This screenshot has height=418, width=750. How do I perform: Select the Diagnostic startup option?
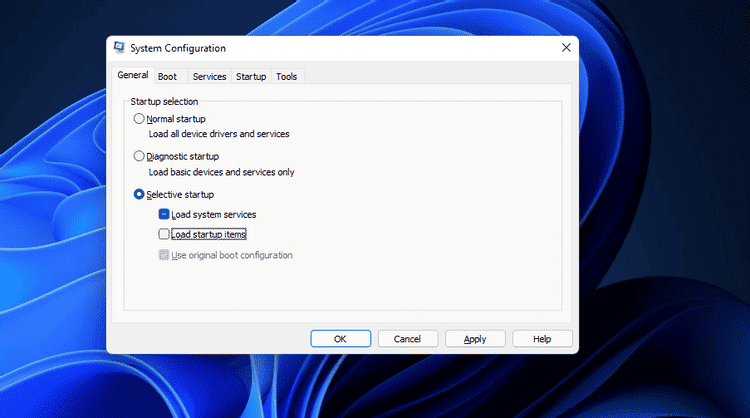pyautogui.click(x=139, y=156)
